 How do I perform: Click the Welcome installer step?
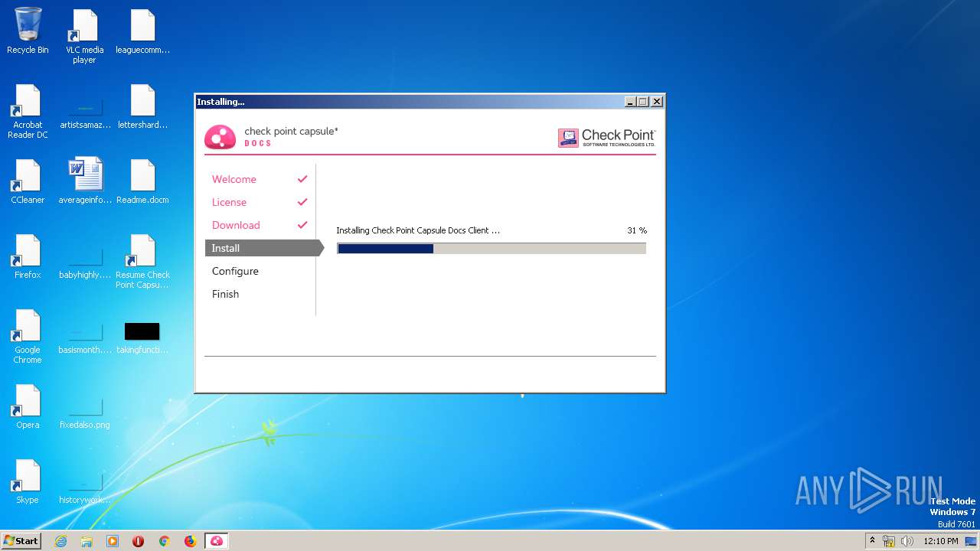click(x=234, y=179)
